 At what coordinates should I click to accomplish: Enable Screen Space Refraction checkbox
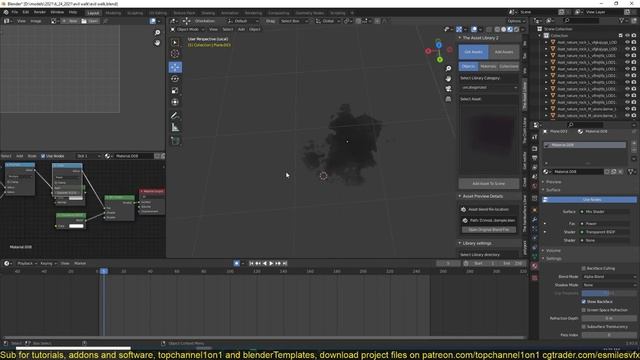[x=584, y=310]
